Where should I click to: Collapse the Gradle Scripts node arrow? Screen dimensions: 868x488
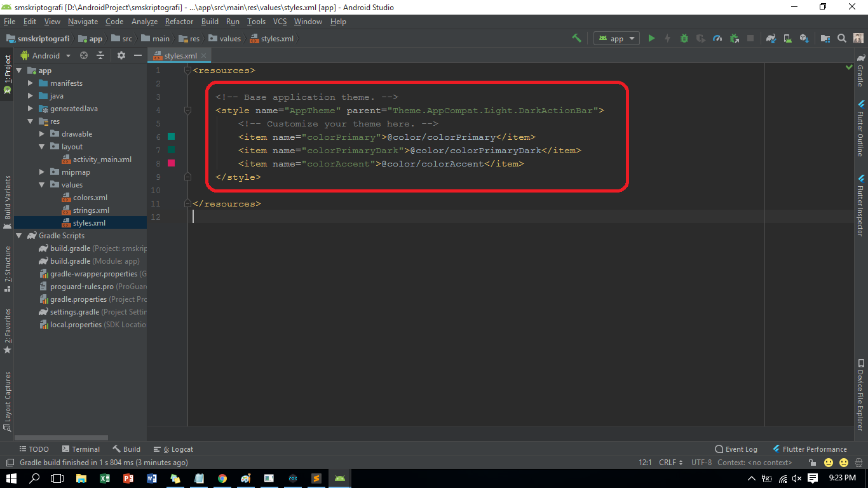click(x=19, y=236)
